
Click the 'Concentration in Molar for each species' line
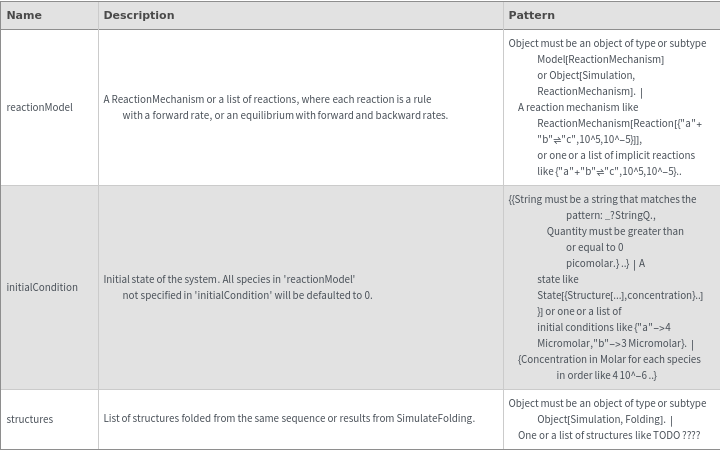(610, 359)
